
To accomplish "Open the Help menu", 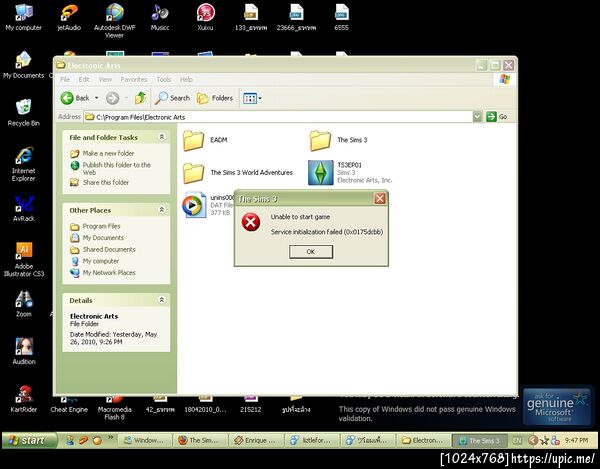I will [x=186, y=80].
